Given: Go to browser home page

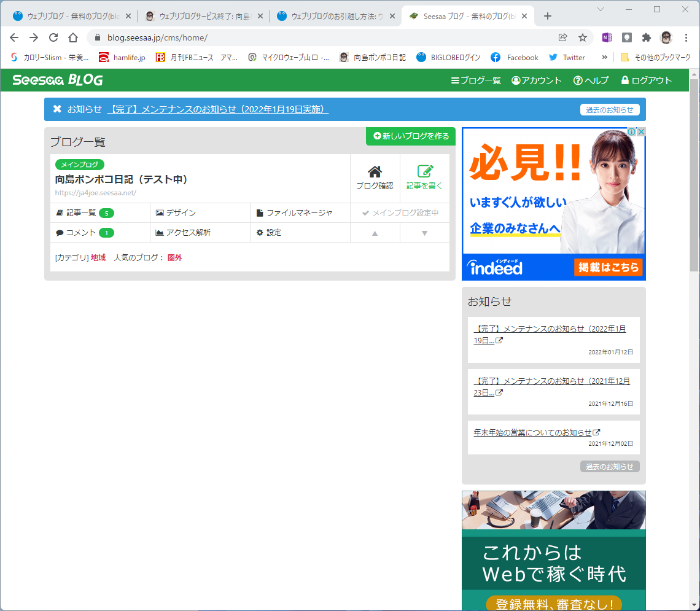Looking at the screenshot, I should point(73,37).
